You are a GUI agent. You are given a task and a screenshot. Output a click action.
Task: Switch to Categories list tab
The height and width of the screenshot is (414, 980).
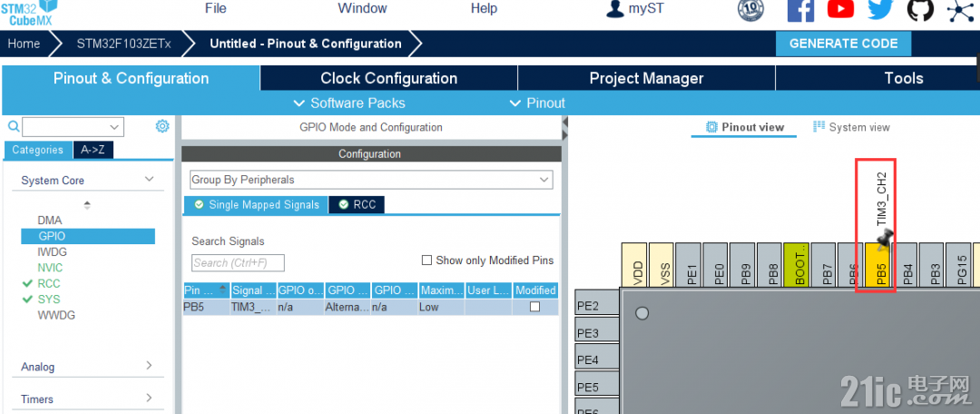(x=38, y=150)
